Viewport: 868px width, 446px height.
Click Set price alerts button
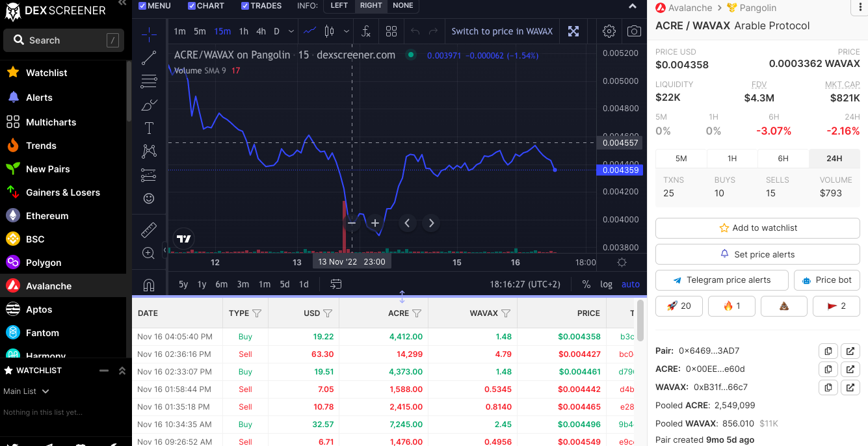pos(757,254)
